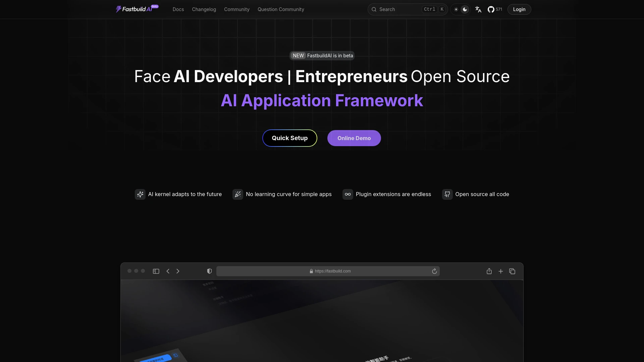Open the Changelog page
This screenshot has width=644, height=362.
click(204, 9)
